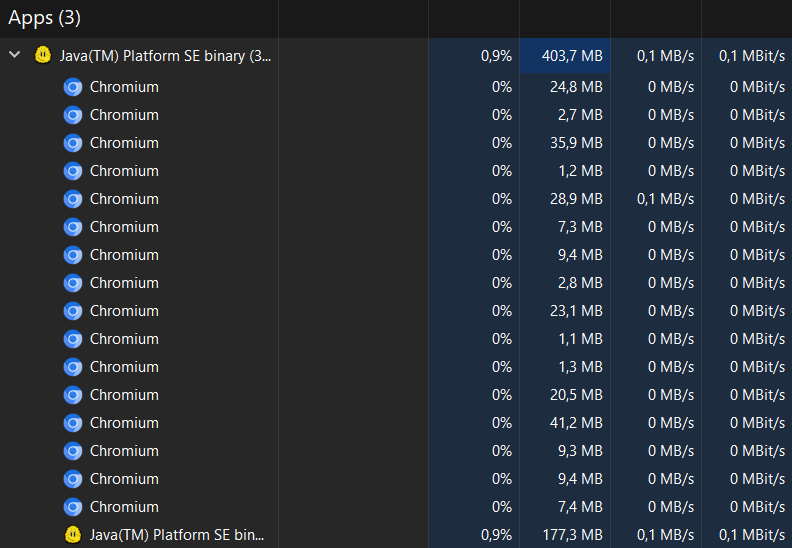Select the Chromium process using 28,9 MB

coord(124,199)
